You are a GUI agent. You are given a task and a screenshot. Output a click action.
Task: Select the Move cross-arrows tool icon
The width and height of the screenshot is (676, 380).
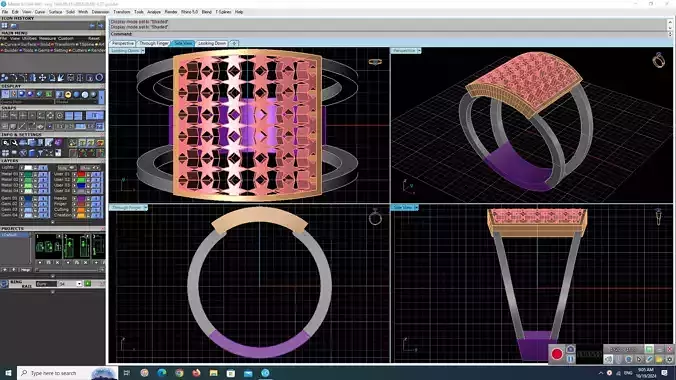[42, 78]
